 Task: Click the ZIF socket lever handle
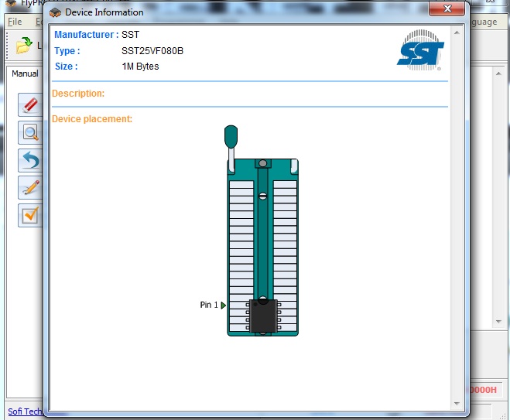click(231, 137)
